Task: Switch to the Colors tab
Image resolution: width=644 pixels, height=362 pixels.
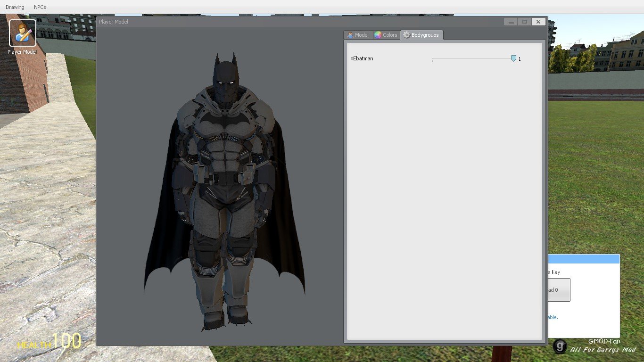Action: [386, 35]
